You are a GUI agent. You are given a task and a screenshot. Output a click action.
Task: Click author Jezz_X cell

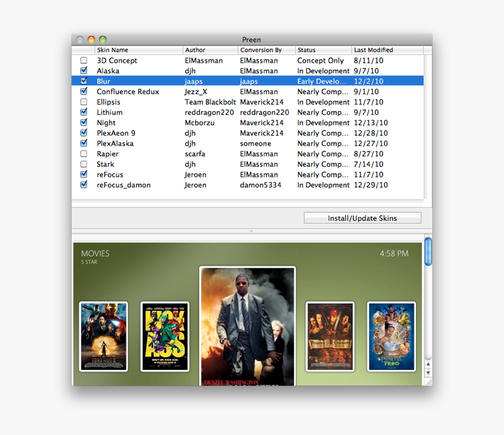point(196,91)
